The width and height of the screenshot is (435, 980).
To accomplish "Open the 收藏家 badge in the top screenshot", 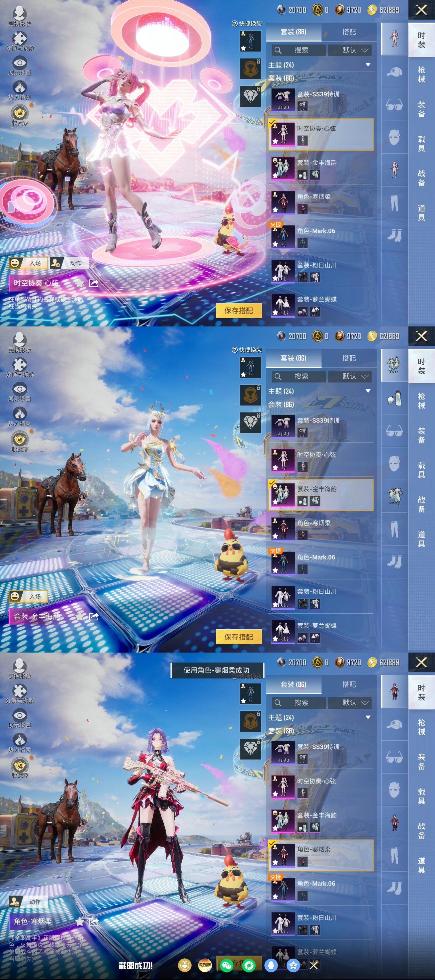I will pos(20,115).
